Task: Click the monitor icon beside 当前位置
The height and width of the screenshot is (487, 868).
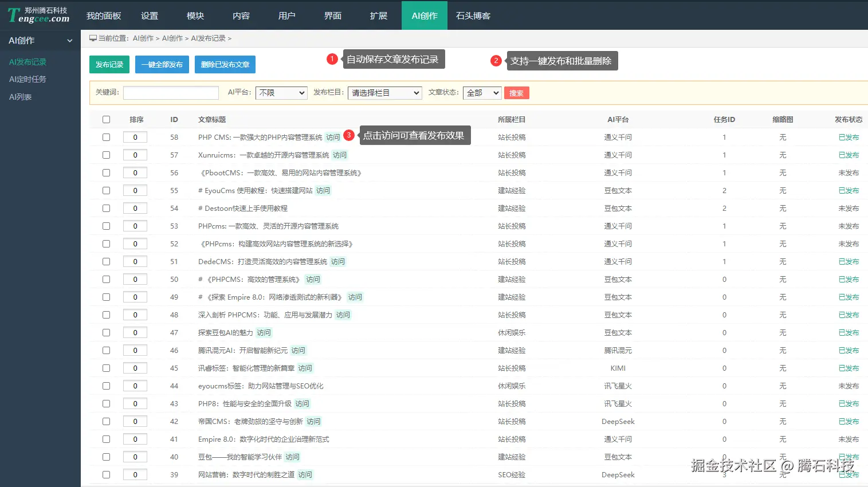Action: click(x=93, y=38)
